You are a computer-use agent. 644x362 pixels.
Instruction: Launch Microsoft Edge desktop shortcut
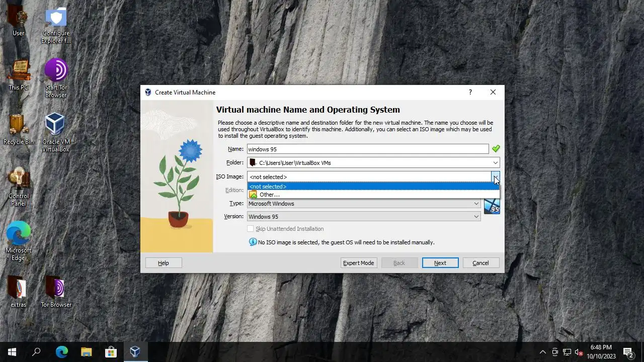coord(19,241)
